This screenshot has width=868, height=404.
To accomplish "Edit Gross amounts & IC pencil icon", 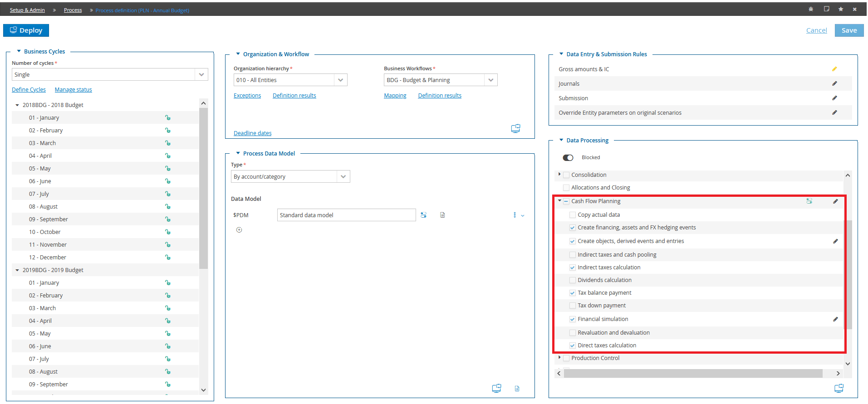I will coord(834,69).
